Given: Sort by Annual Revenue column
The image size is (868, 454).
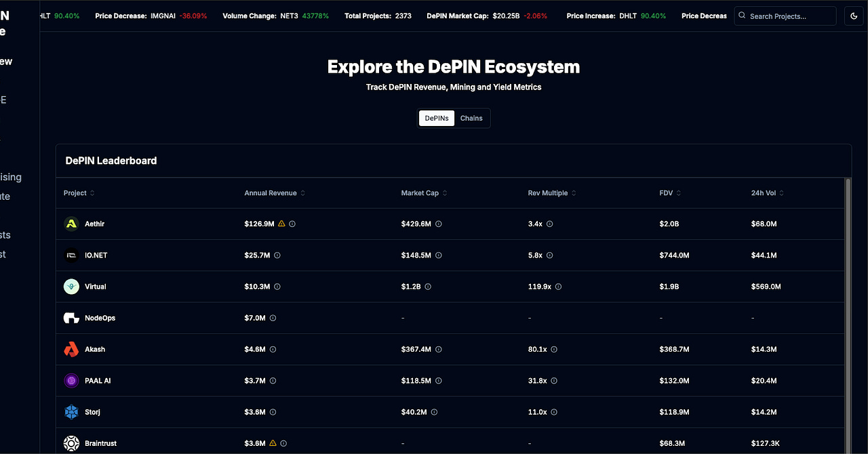Looking at the screenshot, I should click(275, 193).
